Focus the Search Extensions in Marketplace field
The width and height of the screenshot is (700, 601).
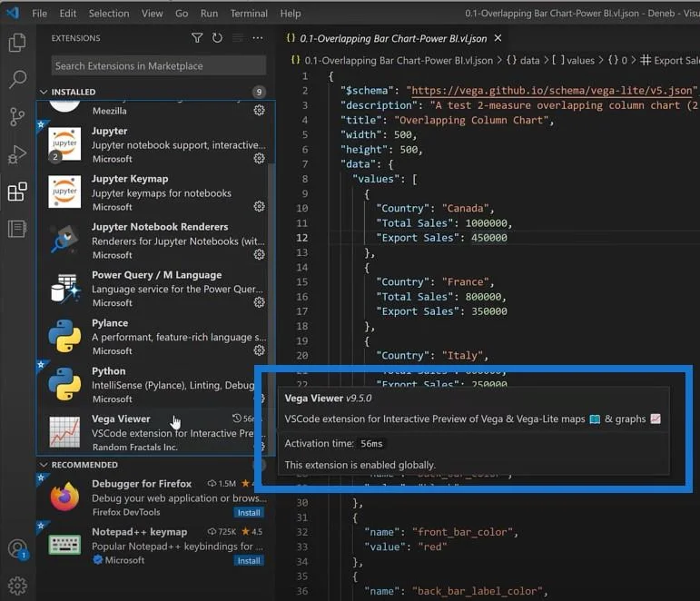click(159, 65)
